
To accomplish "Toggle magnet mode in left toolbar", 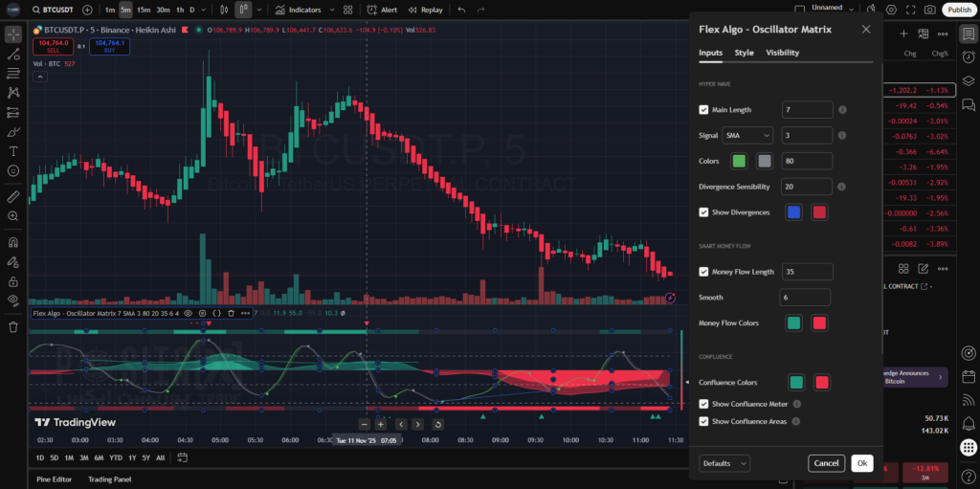I will (x=13, y=242).
